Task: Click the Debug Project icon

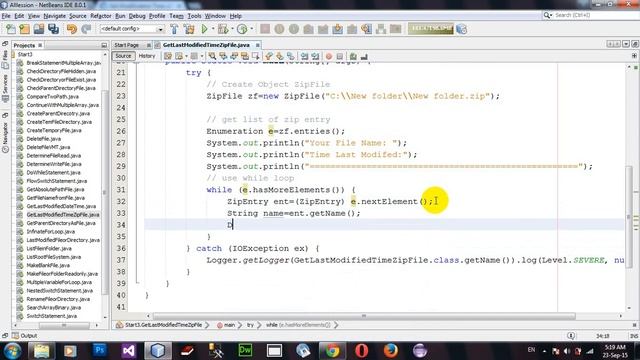Action: tap(223, 29)
